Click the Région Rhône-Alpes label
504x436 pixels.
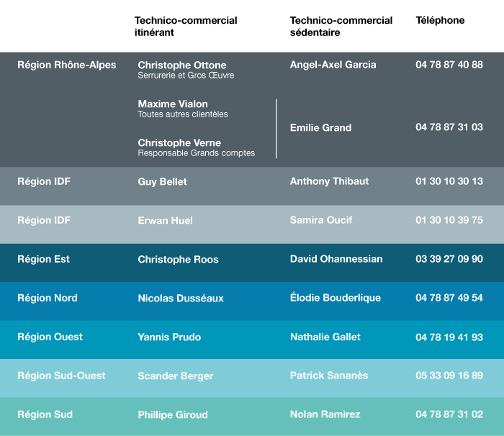[66, 65]
